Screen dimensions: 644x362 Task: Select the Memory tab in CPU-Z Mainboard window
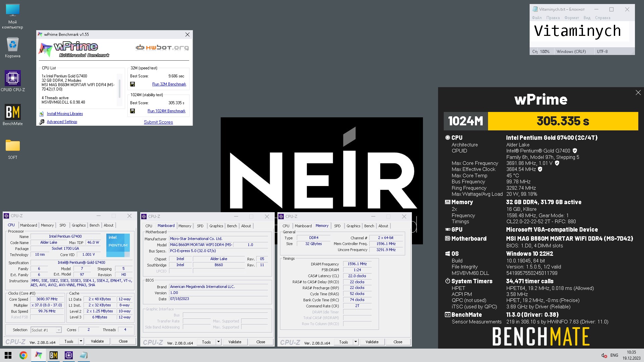(185, 226)
